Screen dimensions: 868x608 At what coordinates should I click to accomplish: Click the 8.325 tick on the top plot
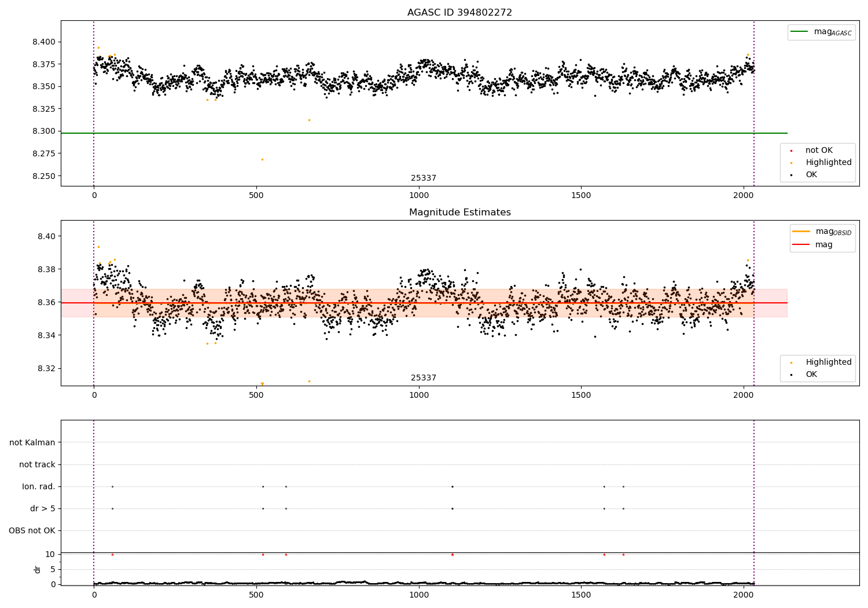click(x=44, y=109)
